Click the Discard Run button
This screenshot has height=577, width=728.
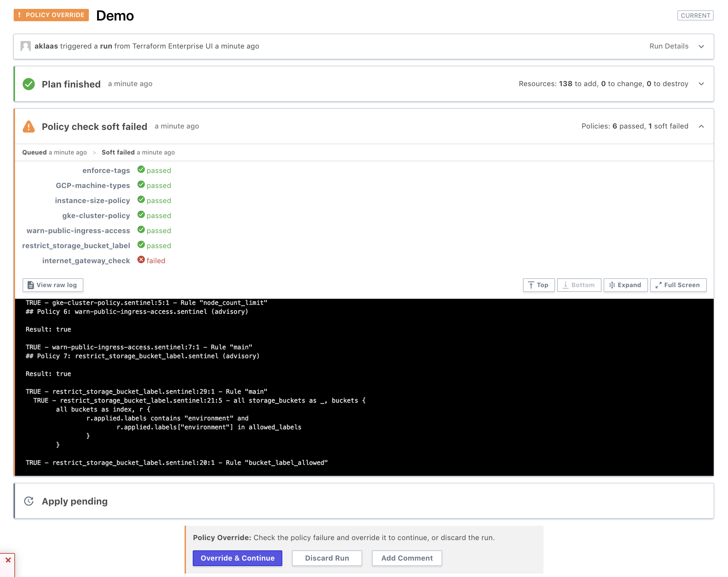pyautogui.click(x=327, y=558)
